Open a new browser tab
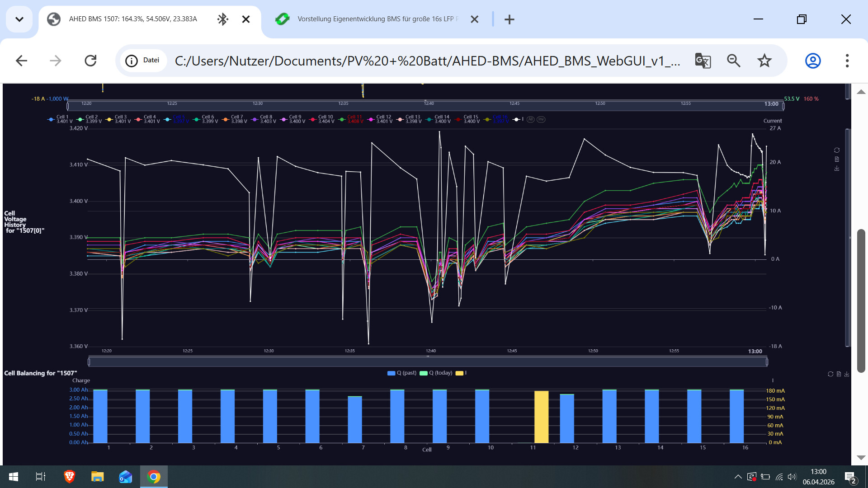 (509, 19)
